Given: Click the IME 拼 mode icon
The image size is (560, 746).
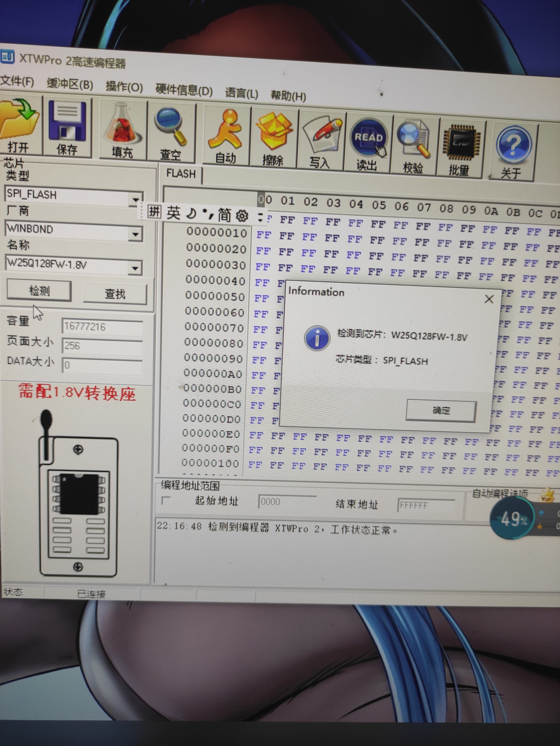Looking at the screenshot, I should pyautogui.click(x=155, y=212).
